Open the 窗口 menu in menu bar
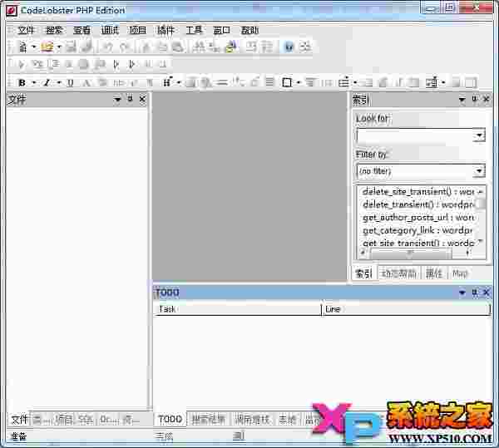This screenshot has width=499, height=448. [221, 30]
